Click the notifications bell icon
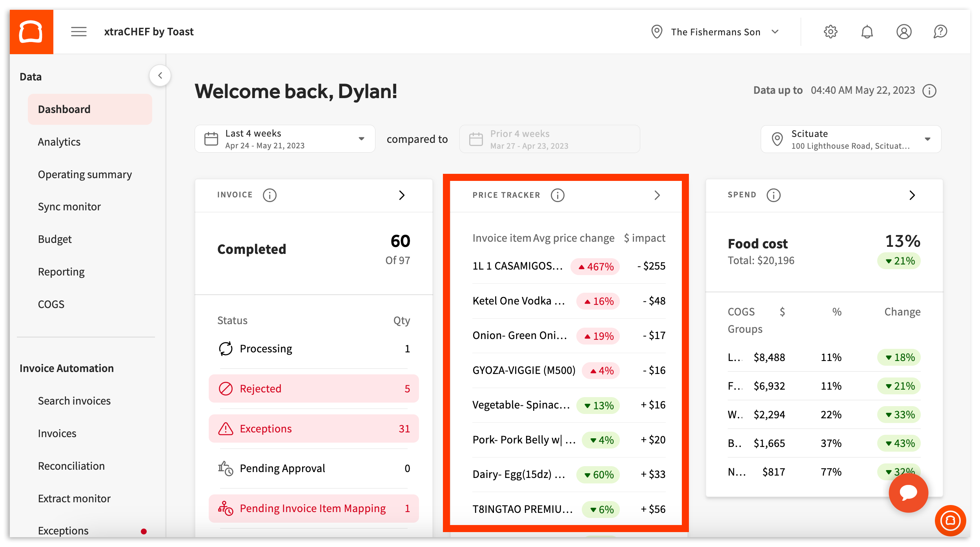This screenshot has width=980, height=547. [x=867, y=32]
